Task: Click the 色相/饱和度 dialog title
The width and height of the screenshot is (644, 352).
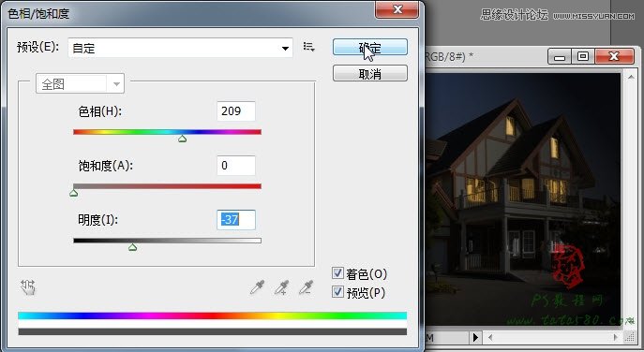Action: tap(38, 14)
